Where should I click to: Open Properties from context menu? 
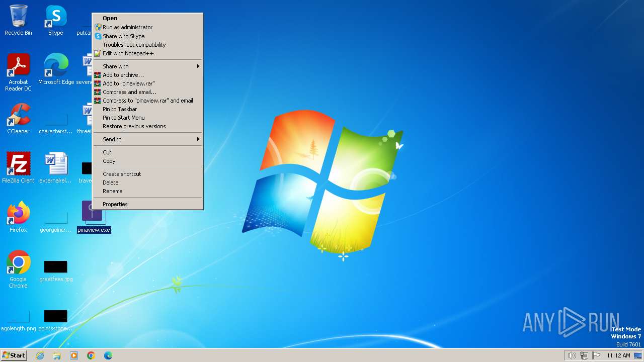[148, 204]
